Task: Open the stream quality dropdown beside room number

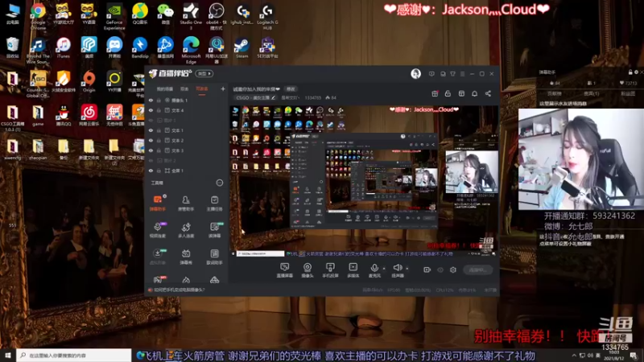Action: (x=290, y=97)
